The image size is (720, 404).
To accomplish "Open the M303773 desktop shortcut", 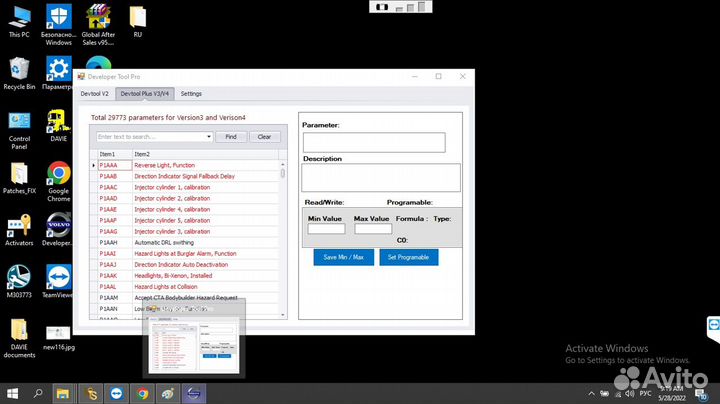I will coord(19,282).
